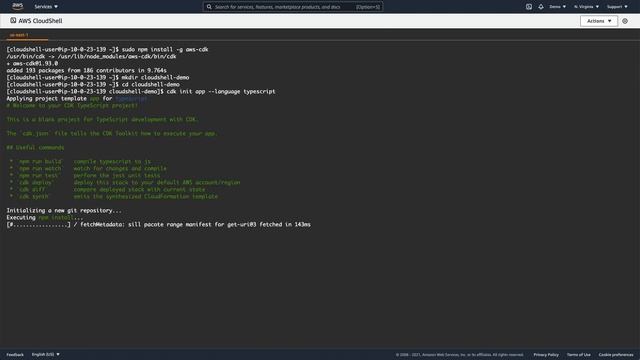Image resolution: width=640 pixels, height=360 pixels.
Task: Click the '+ aws-cdk@1.93.0' output line
Action: (32, 64)
